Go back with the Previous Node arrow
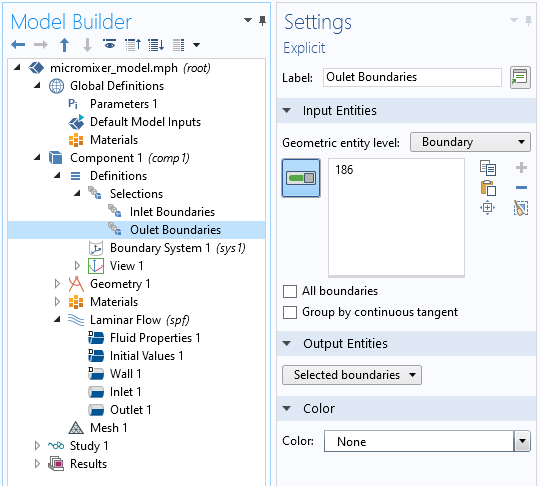540x486 pixels. click(18, 44)
